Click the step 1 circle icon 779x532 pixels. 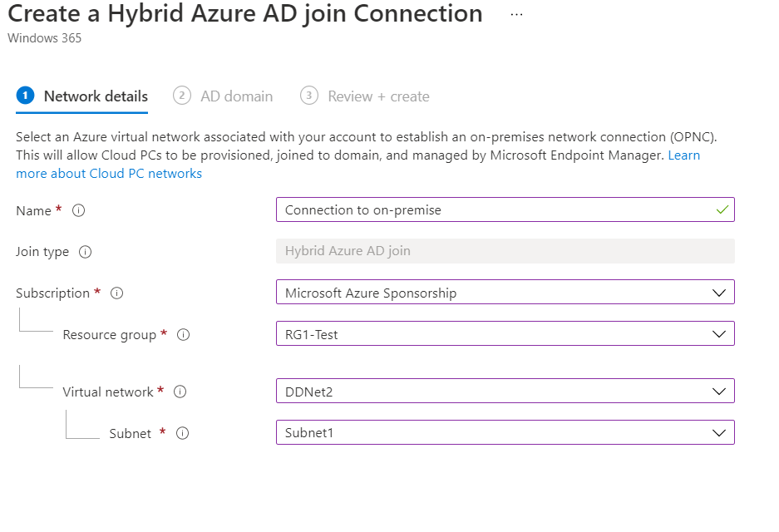(x=25, y=96)
